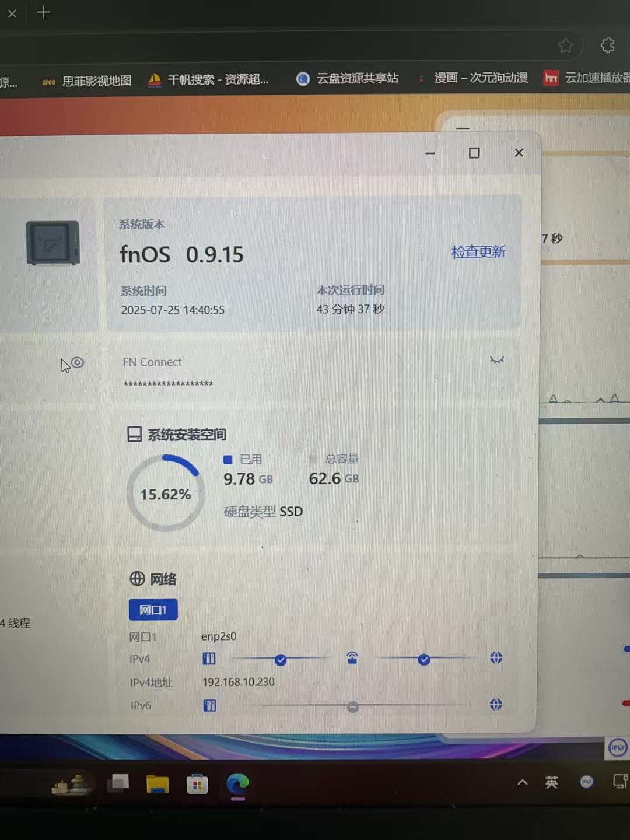Viewport: 630px width, 840px height.
Task: Click the check mark between router and internet
Action: pos(424,659)
